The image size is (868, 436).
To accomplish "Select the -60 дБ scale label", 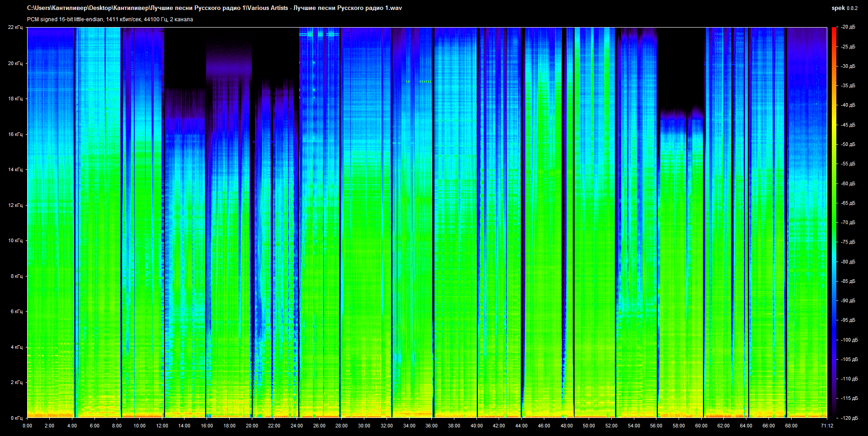I will 848,183.
